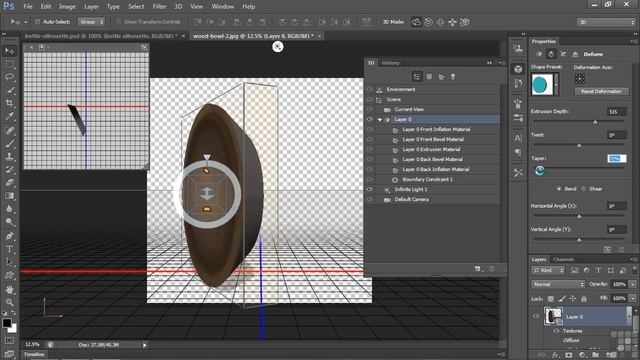The image size is (640, 360).
Task: Select the Gradient tool
Action: (x=9, y=196)
